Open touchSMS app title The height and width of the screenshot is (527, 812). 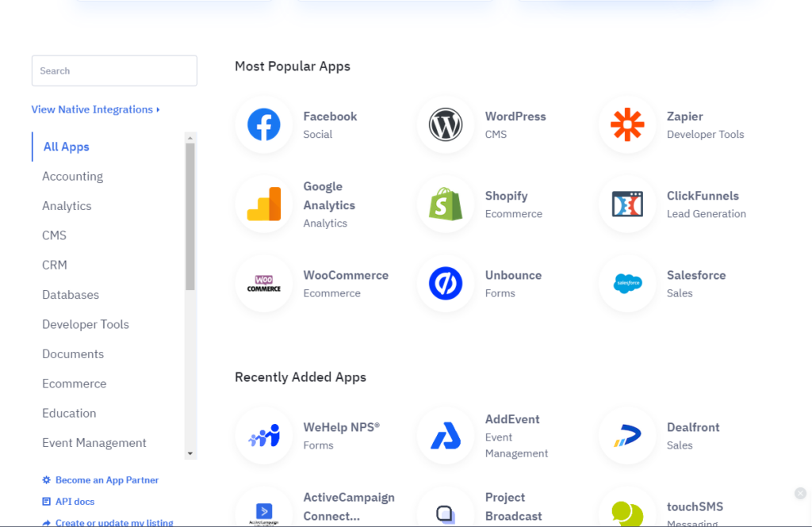[695, 507]
